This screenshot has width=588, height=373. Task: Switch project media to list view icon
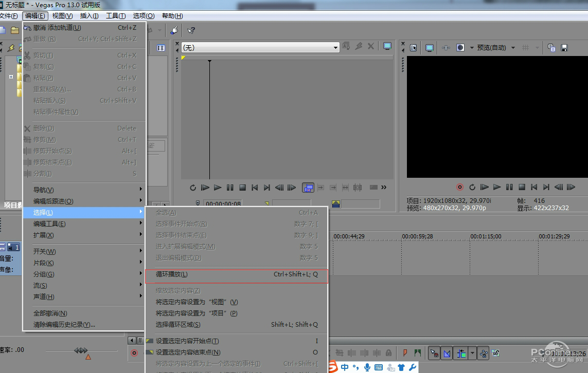pyautogui.click(x=161, y=48)
